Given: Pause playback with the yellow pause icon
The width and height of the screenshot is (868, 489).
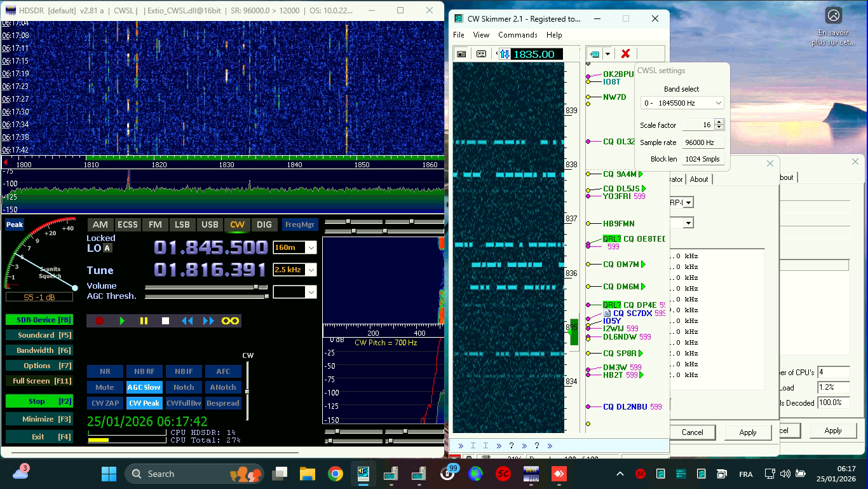Looking at the screenshot, I should (144, 321).
